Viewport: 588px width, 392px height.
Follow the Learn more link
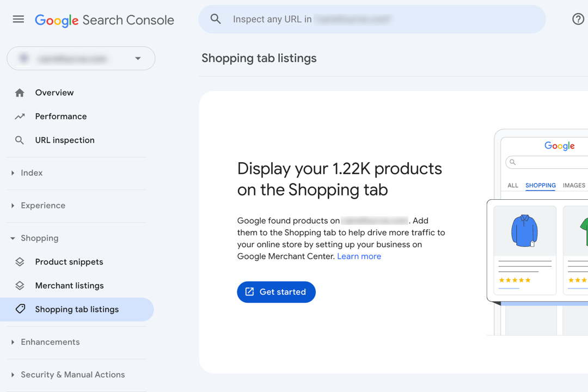[x=359, y=256]
